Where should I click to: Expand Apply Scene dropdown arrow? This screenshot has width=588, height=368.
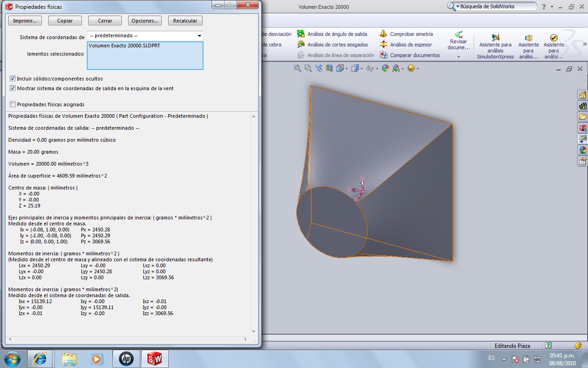[x=402, y=69]
